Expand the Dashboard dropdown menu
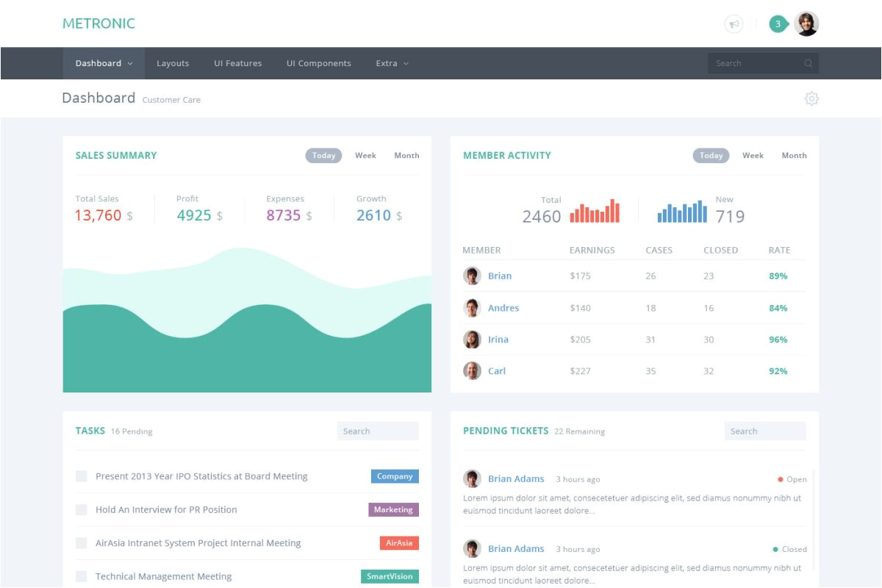Image resolution: width=882 pixels, height=588 pixels. pos(104,63)
